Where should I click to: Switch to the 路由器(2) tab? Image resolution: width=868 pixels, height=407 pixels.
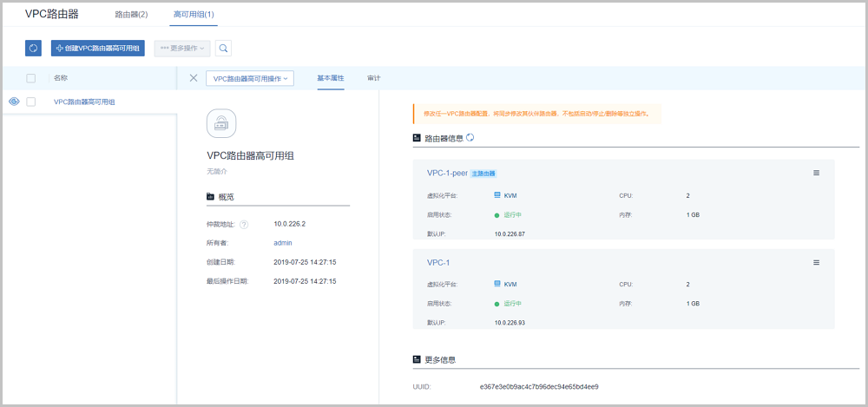pyautogui.click(x=131, y=15)
